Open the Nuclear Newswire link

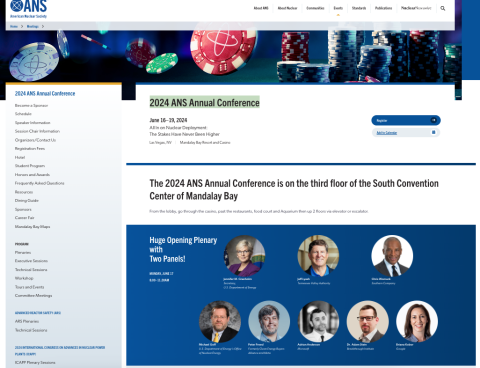coord(416,8)
